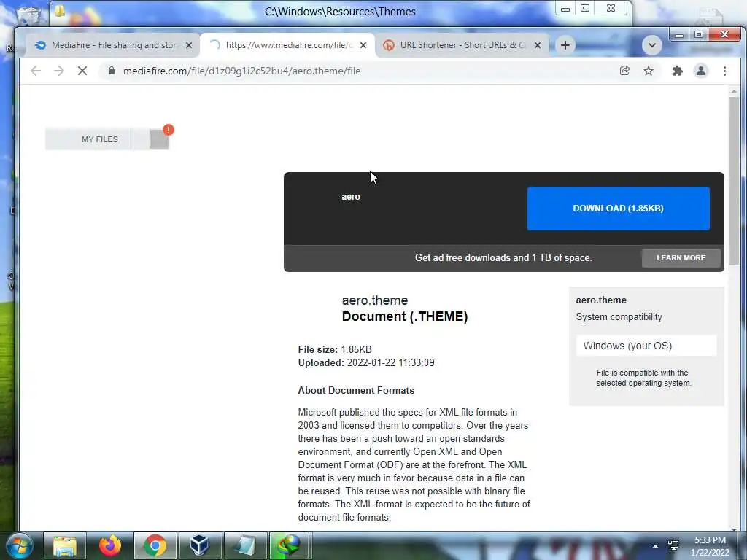Show hidden system tray icons
This screenshot has height=560, width=747.
(x=656, y=546)
